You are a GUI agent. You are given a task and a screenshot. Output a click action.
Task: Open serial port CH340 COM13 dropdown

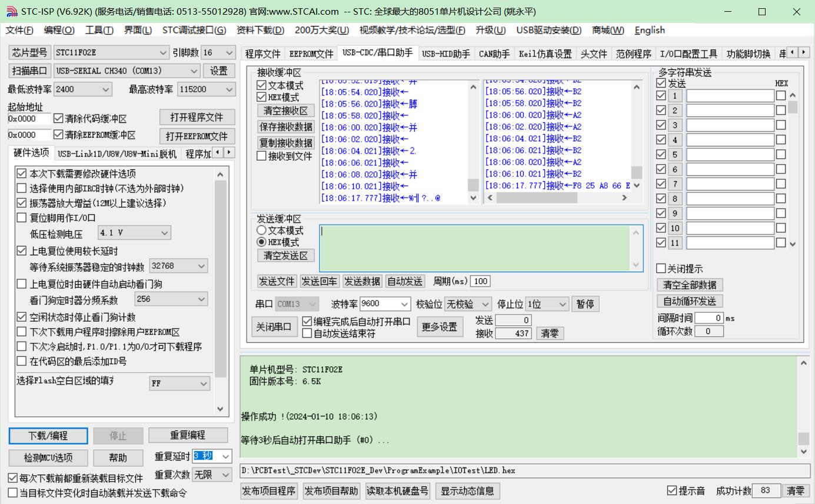pyautogui.click(x=127, y=71)
